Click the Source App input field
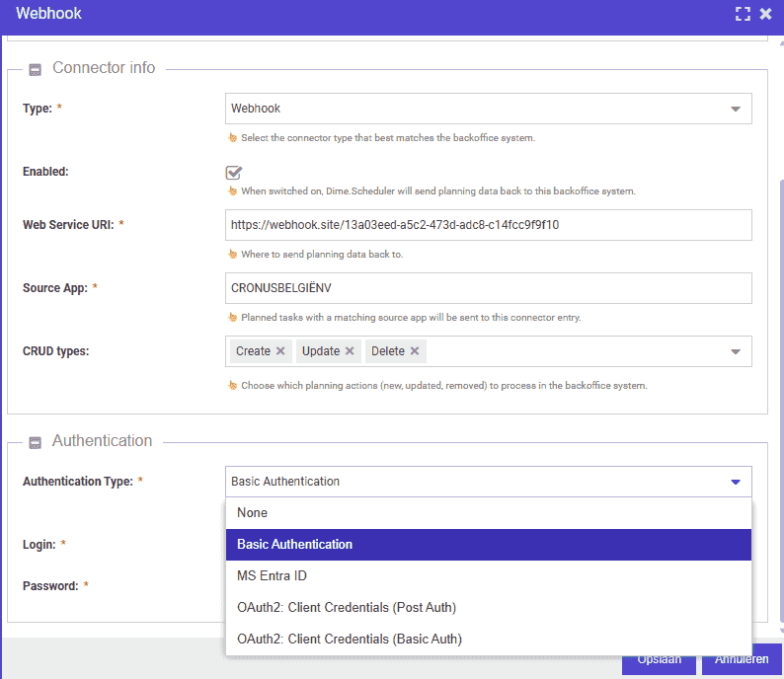The image size is (784, 679). 489,288
